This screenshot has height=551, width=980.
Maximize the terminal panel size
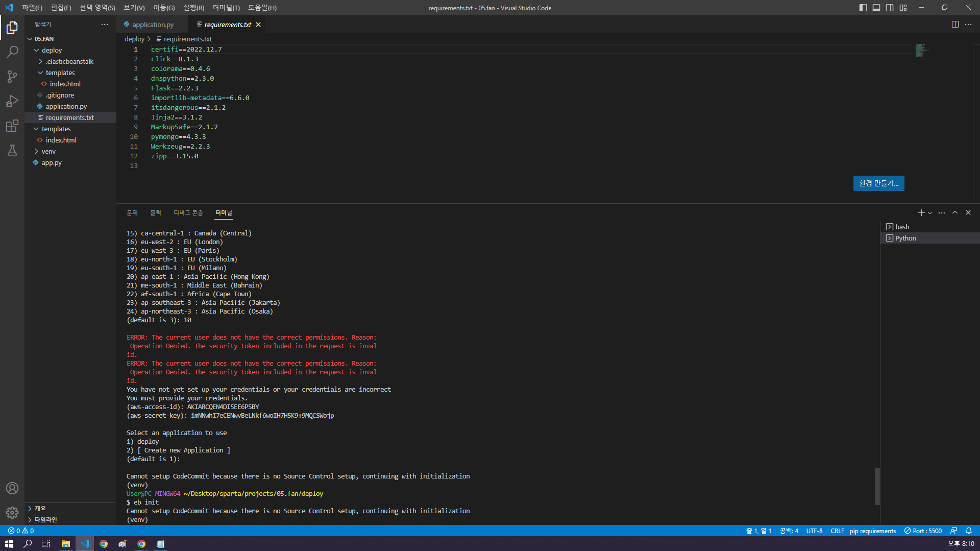tap(955, 212)
